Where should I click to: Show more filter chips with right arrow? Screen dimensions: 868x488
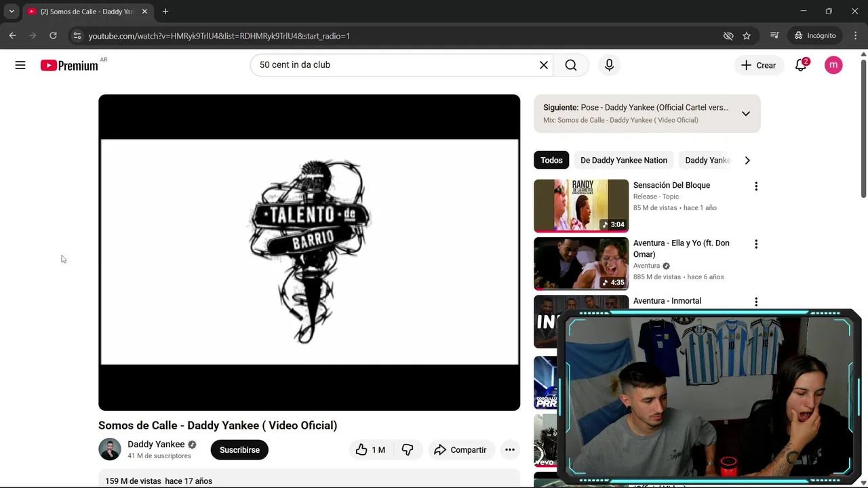click(747, 160)
